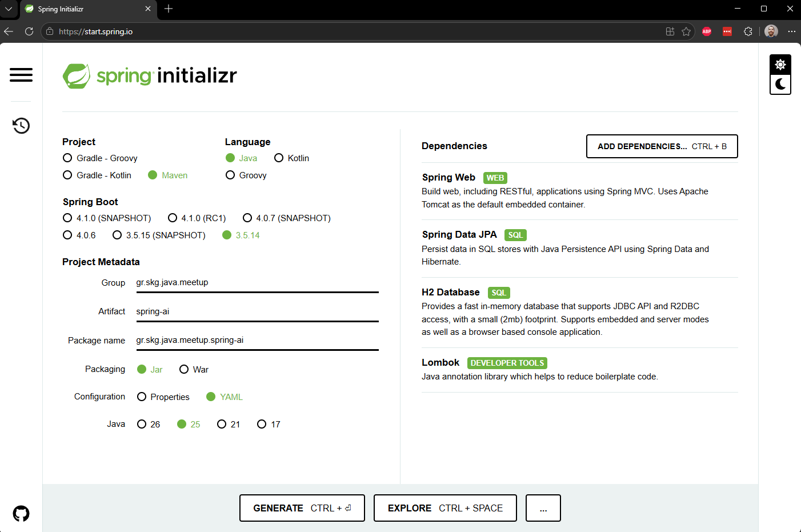The height and width of the screenshot is (532, 801).
Task: Switch to light theme sun icon
Action: (x=780, y=65)
